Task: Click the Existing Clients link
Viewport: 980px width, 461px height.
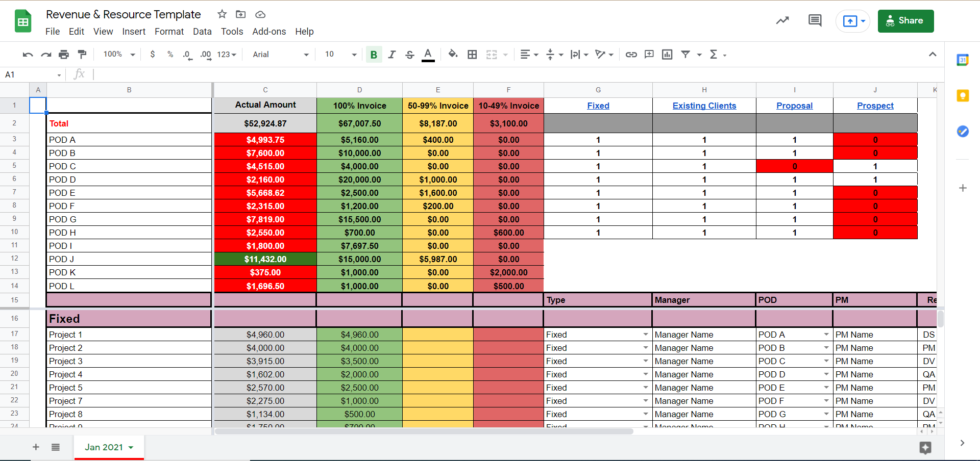Action: tap(704, 106)
